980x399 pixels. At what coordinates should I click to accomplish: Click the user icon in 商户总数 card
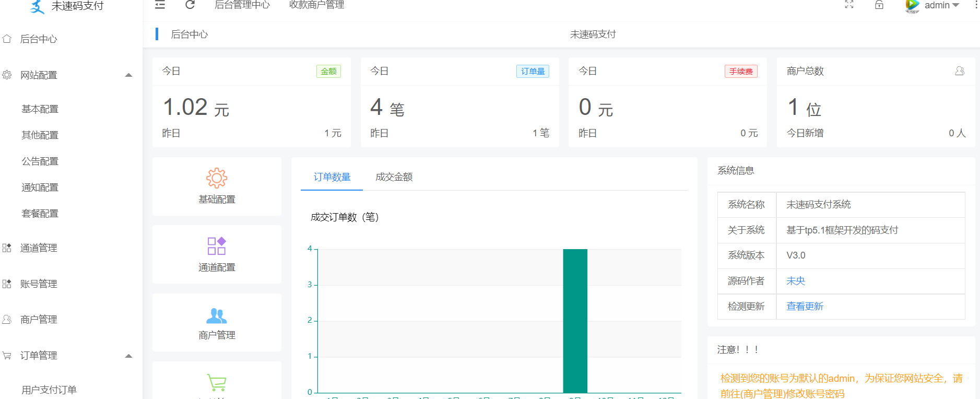pyautogui.click(x=960, y=71)
